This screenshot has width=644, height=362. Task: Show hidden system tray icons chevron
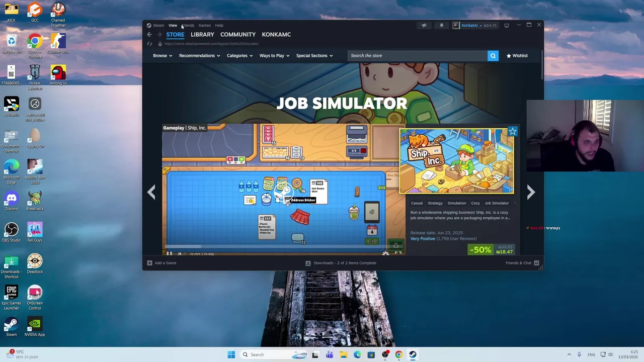tap(569, 354)
